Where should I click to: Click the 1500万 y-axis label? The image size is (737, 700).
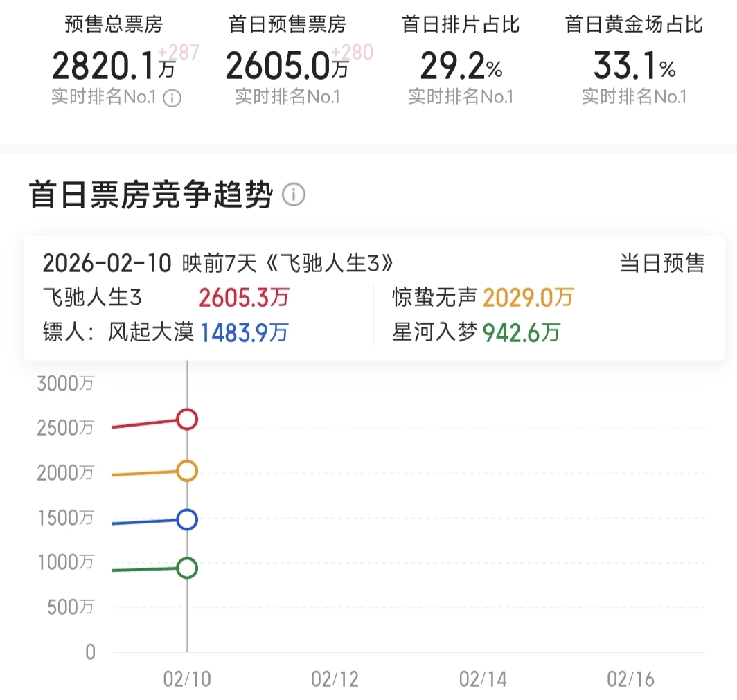tap(65, 518)
